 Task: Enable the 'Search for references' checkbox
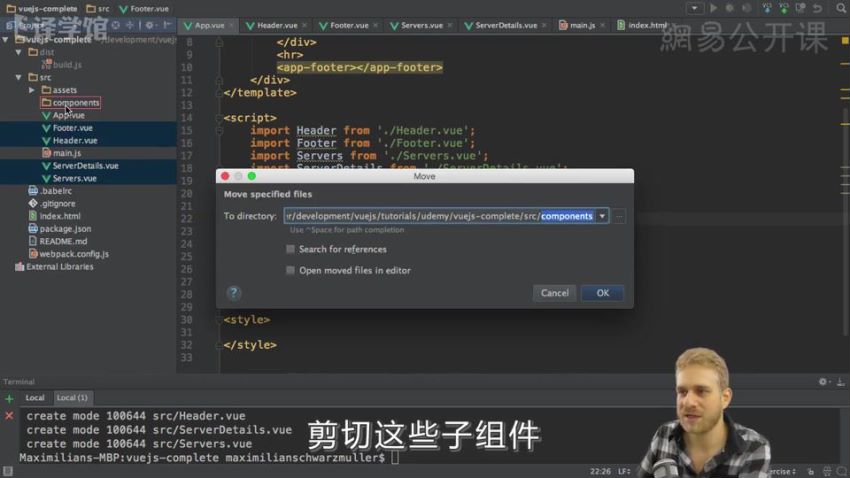click(291, 249)
